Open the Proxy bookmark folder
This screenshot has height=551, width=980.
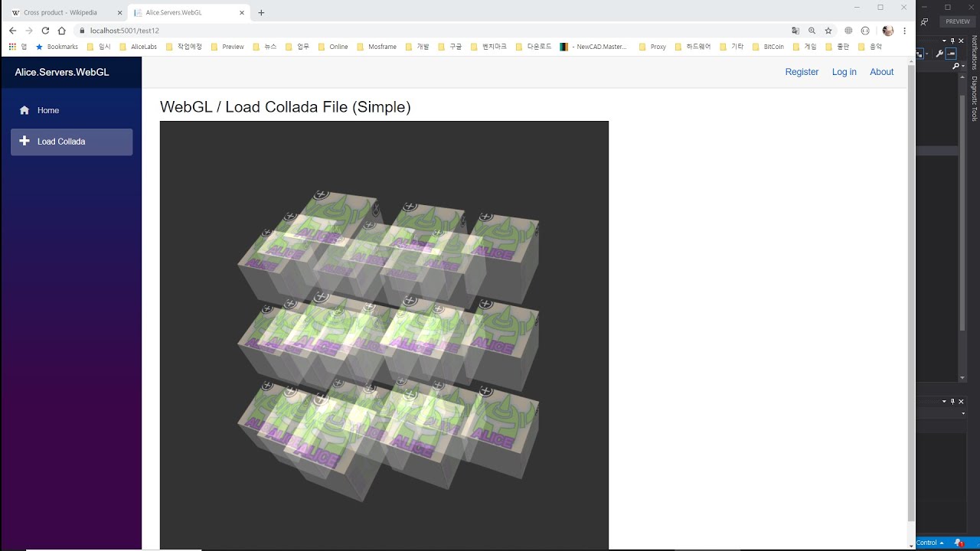tap(652, 47)
